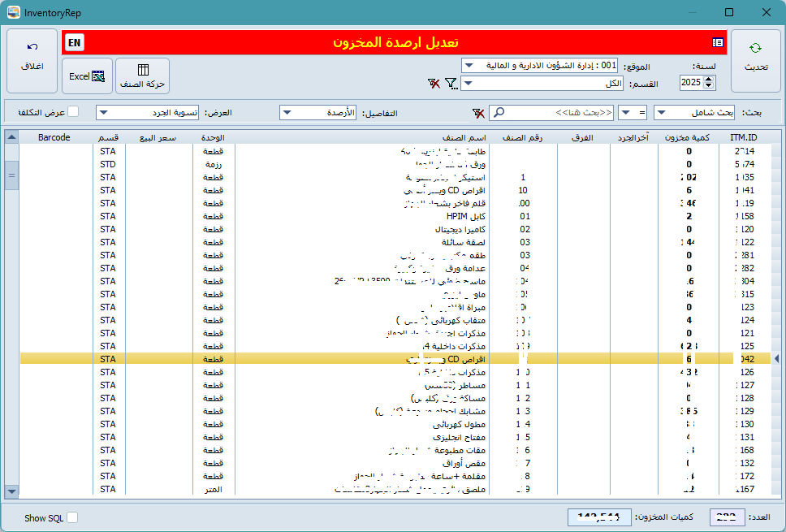The height and width of the screenshot is (532, 786).
Task: Open the الموقع location dropdown
Action: [469, 65]
